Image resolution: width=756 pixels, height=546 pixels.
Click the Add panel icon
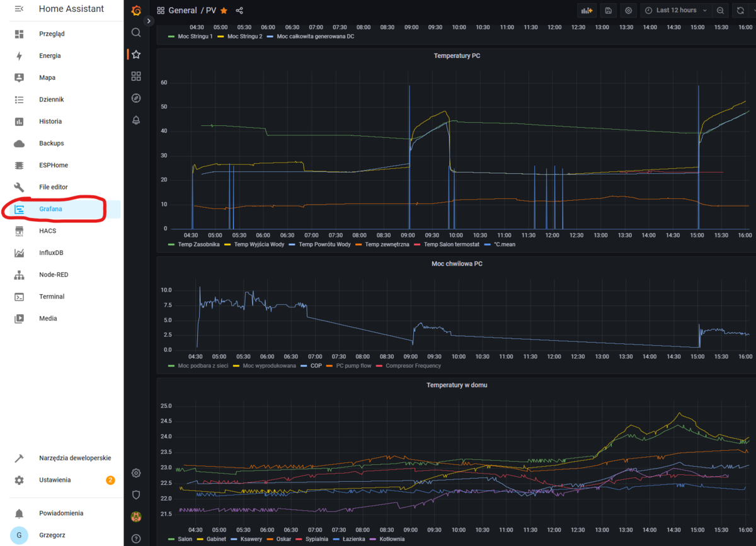point(587,10)
